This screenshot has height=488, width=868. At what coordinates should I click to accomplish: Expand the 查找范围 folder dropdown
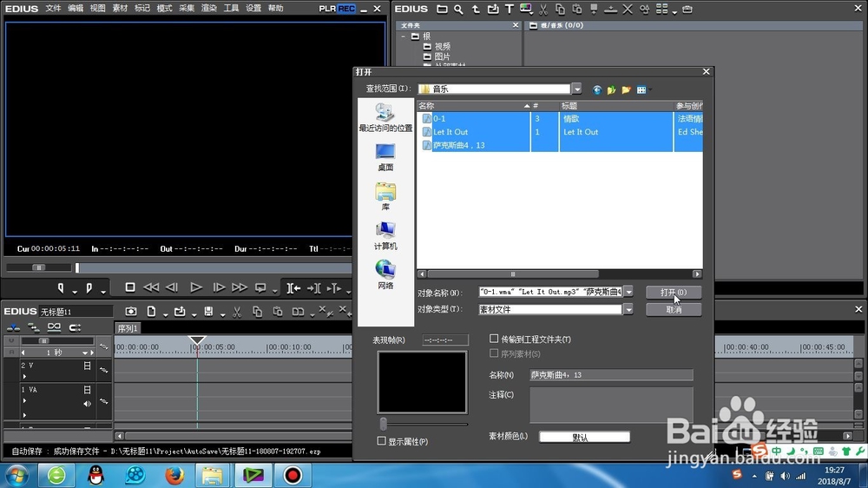pyautogui.click(x=577, y=89)
